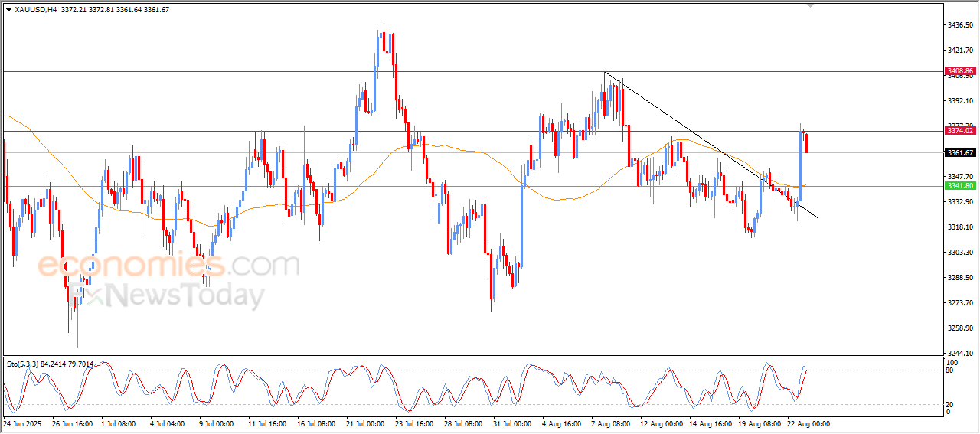Click the 4 Aug 16:00 time label
The width and height of the screenshot is (980, 434).
tap(561, 423)
